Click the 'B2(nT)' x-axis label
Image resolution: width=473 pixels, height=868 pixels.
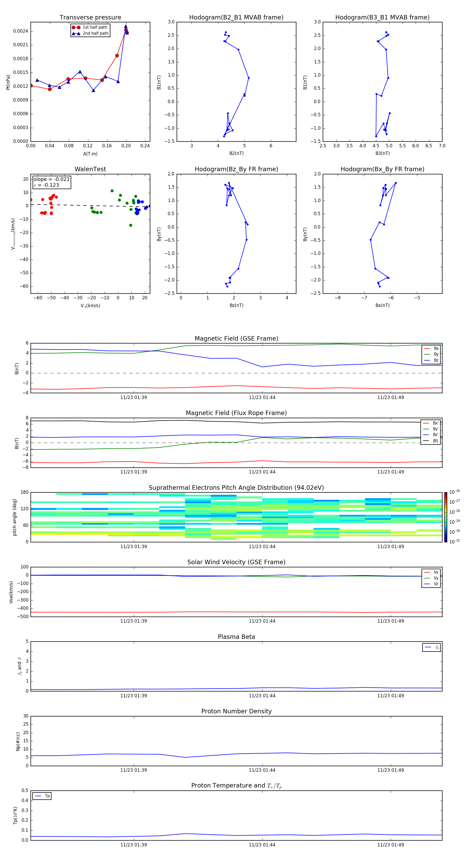coord(236,153)
